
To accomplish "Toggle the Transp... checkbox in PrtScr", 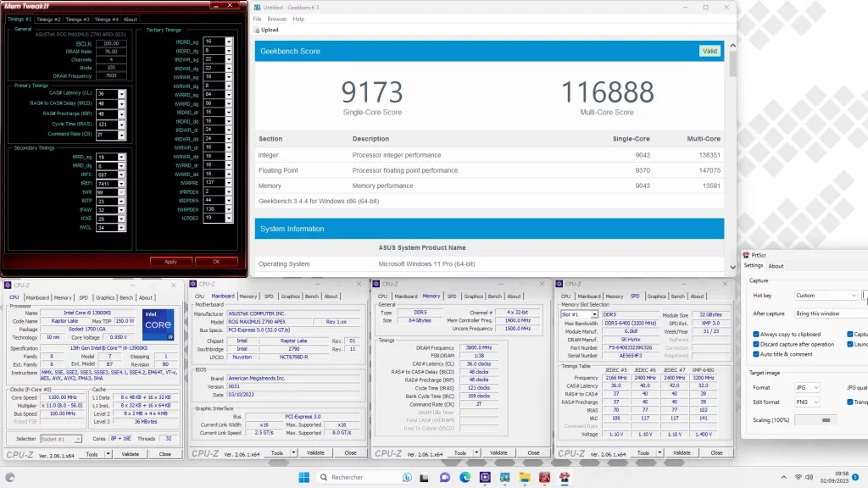I will [849, 402].
